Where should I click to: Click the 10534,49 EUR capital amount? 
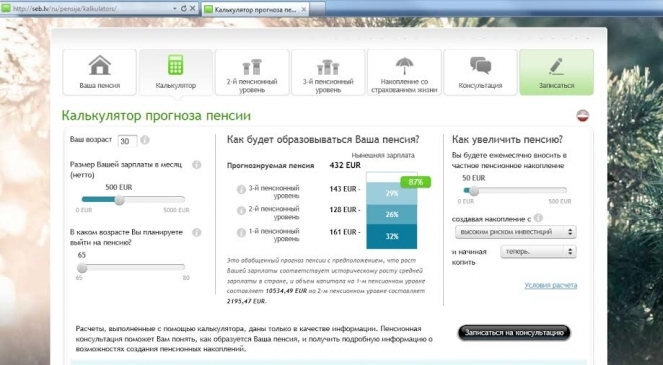[x=286, y=291]
